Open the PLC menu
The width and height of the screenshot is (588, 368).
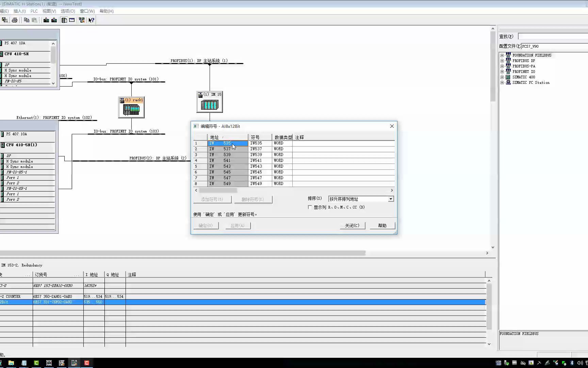tap(34, 11)
